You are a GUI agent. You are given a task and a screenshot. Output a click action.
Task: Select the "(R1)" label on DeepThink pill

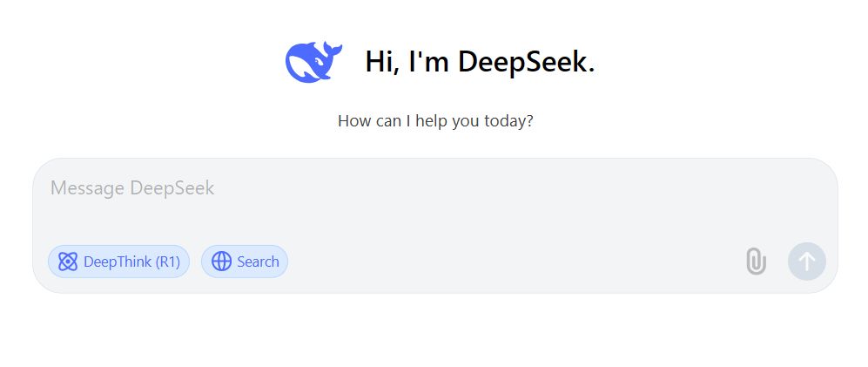click(168, 262)
